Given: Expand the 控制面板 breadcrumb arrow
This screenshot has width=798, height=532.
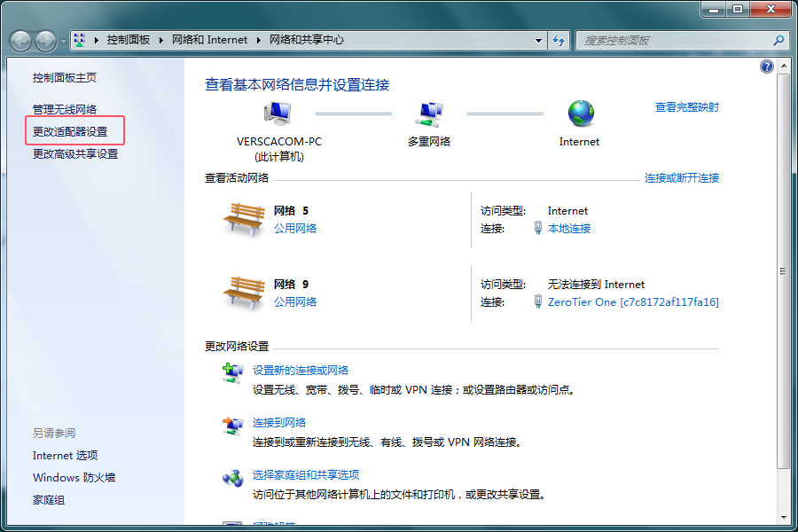Looking at the screenshot, I should click(160, 40).
